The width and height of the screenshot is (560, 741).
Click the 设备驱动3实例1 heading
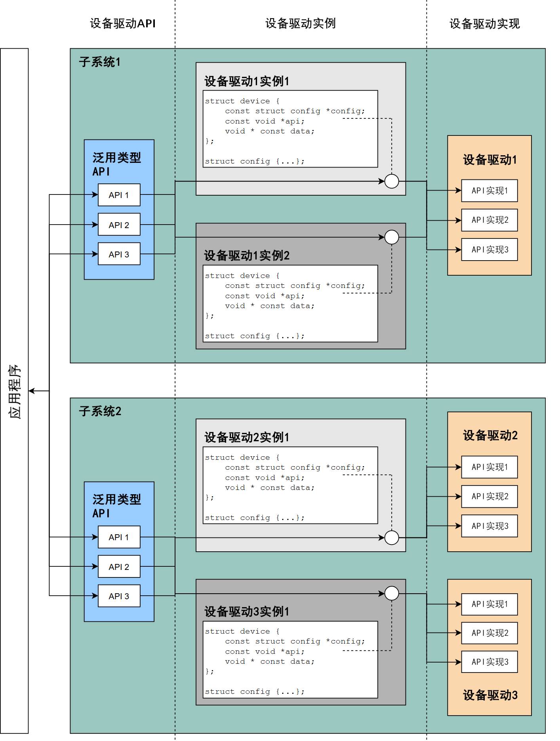[x=246, y=611]
